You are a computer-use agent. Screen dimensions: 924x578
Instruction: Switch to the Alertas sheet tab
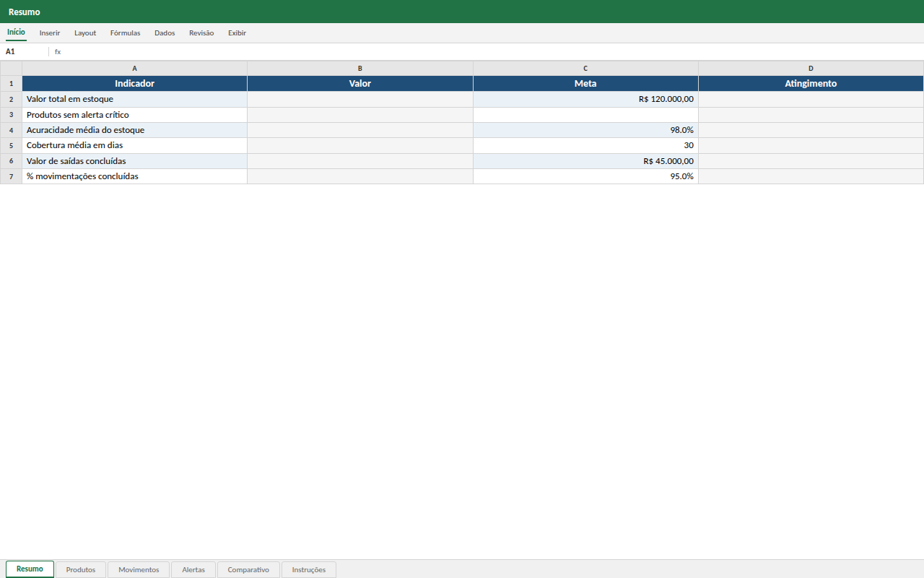193,570
